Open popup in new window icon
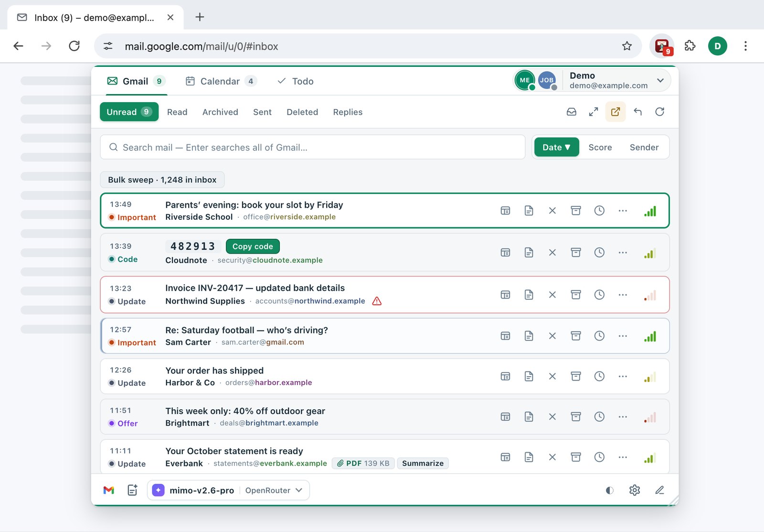Screen dimensions: 764x532 (615, 112)
